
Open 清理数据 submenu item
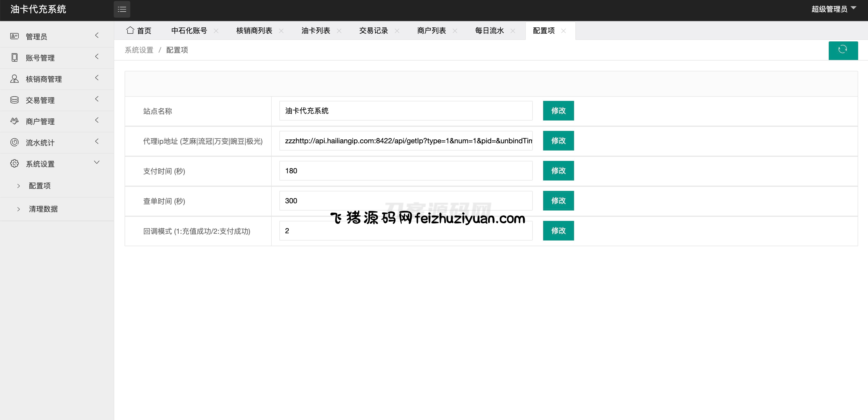tap(43, 209)
